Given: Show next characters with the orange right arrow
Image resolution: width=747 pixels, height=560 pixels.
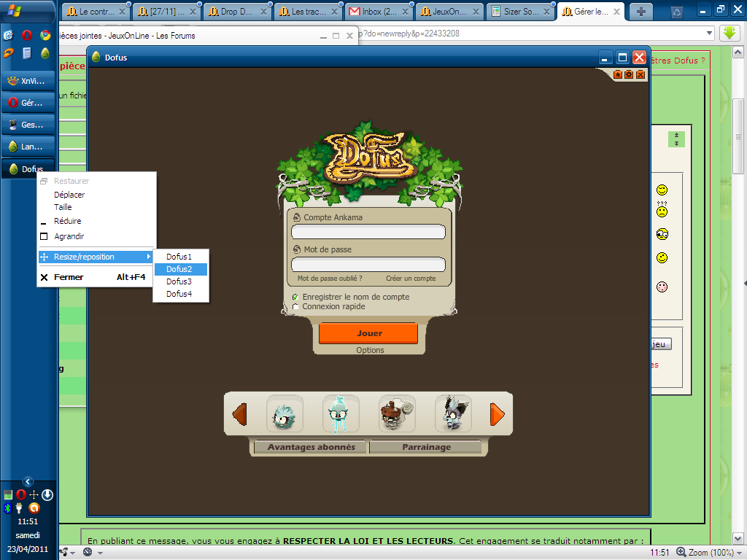Looking at the screenshot, I should pos(497,414).
